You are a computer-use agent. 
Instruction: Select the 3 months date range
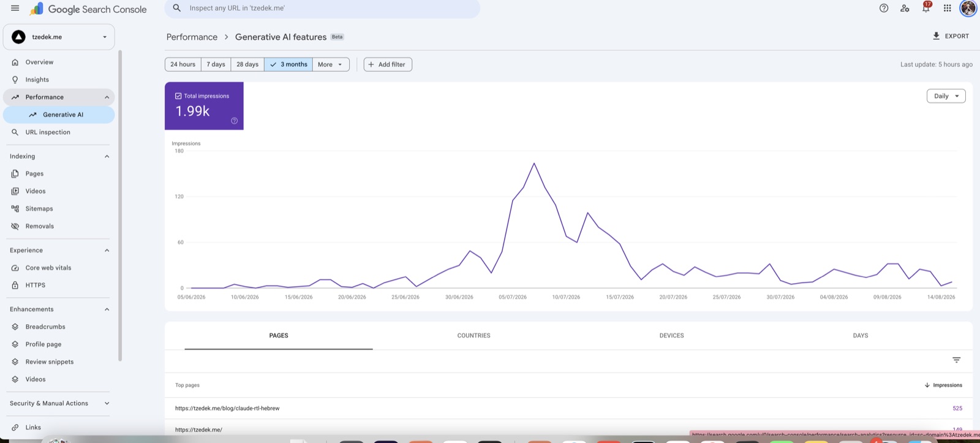click(x=288, y=64)
